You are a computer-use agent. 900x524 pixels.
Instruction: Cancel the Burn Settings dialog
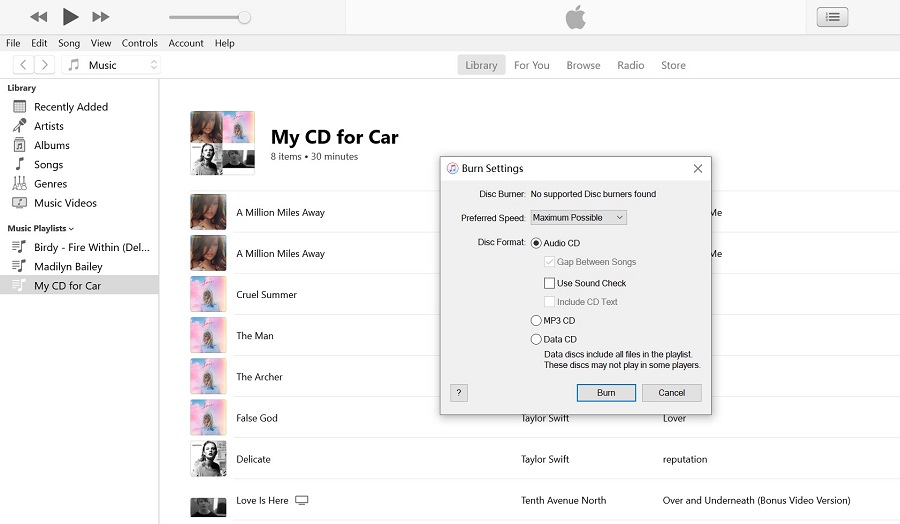[671, 393]
